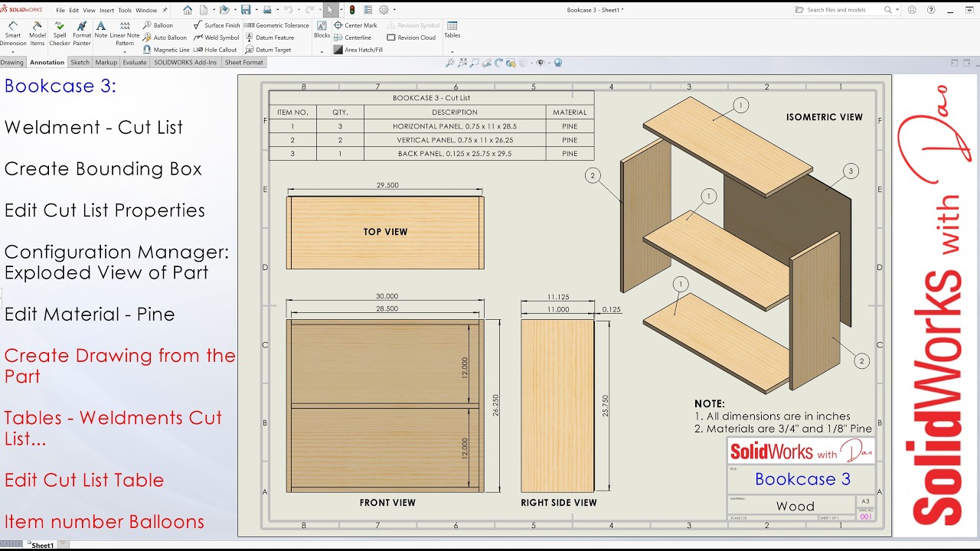
Task: Select the Magnetic Line tool
Action: click(166, 50)
